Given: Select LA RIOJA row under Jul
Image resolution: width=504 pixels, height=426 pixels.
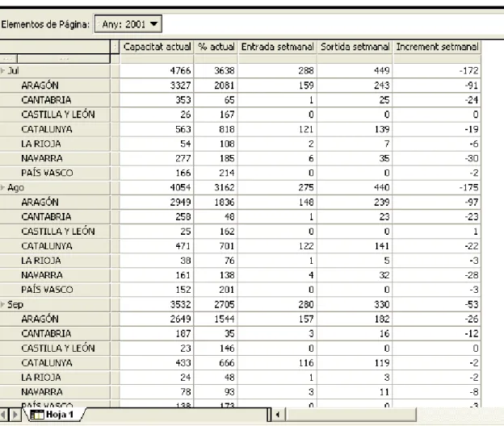Looking at the screenshot, I should coord(55,144).
